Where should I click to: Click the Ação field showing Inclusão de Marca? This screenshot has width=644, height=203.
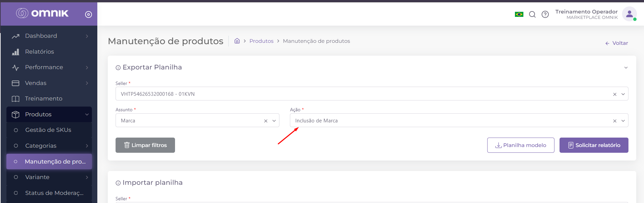(x=459, y=120)
